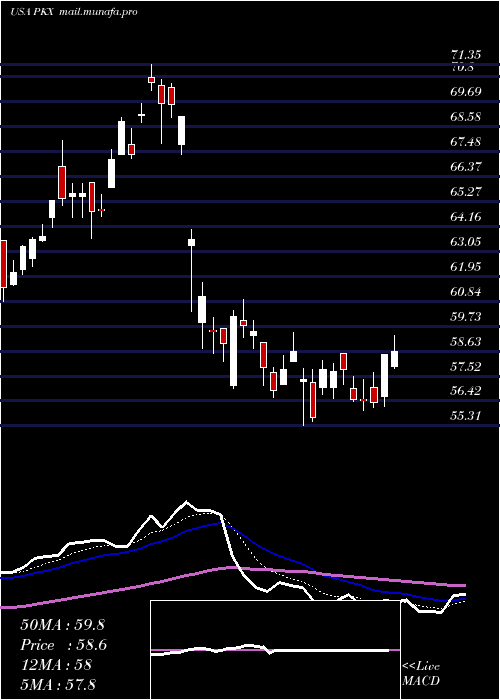500x700 pixels.
Task: Click the 66.37 price axis label
Action: [x=466, y=167]
